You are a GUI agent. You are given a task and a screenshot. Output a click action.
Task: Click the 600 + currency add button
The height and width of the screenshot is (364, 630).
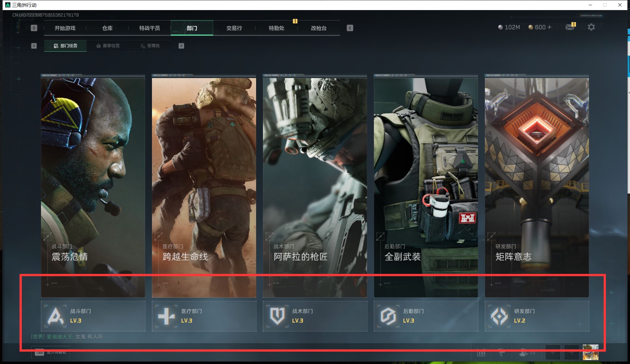pyautogui.click(x=549, y=27)
